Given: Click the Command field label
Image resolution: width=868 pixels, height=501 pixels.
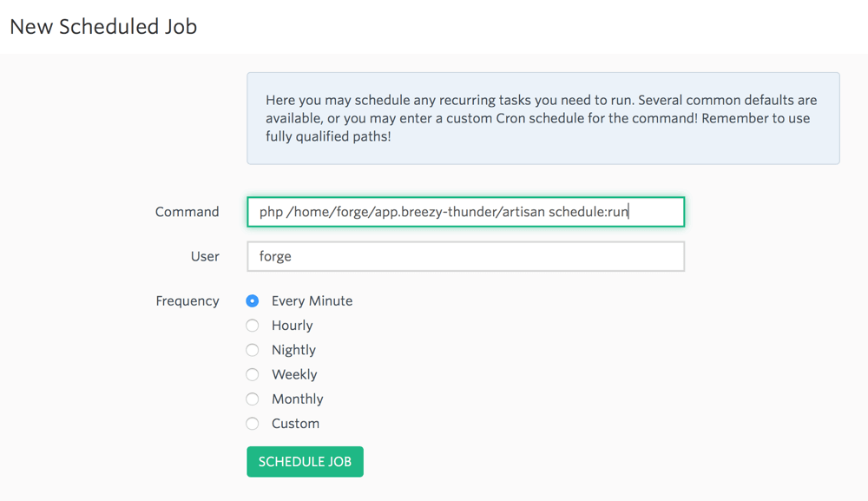Looking at the screenshot, I should pyautogui.click(x=187, y=211).
